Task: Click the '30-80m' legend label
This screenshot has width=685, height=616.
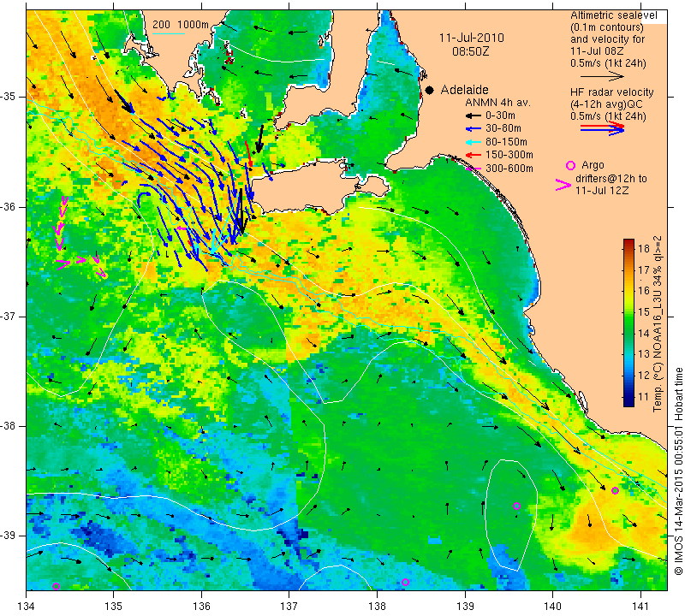Action: (503, 129)
